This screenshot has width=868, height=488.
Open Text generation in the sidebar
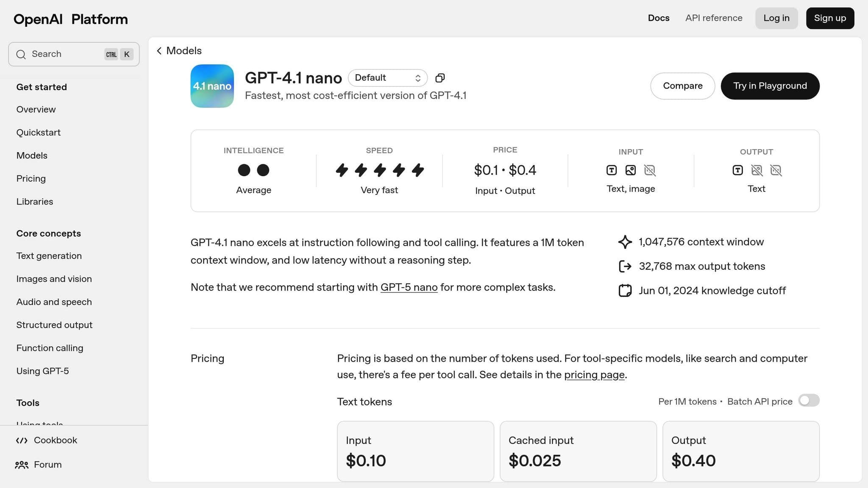pos(49,256)
